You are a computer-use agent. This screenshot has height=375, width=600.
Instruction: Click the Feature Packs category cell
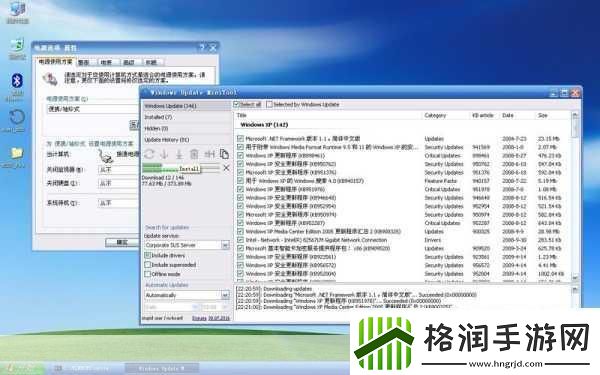(x=440, y=181)
